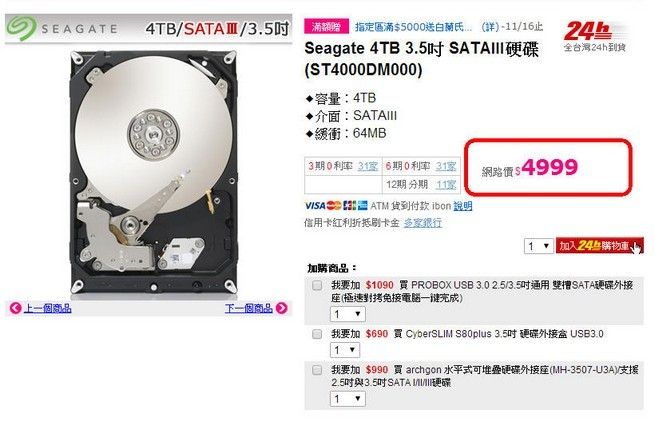Viewport: 655px width, 430px height.
Task: Click the 多家銀行 bank list link
Action: [423, 223]
